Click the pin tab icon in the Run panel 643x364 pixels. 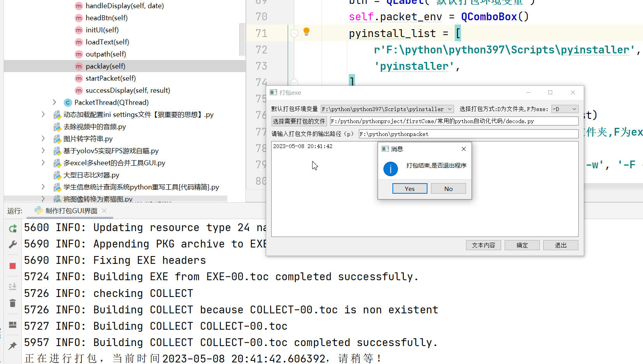(x=12, y=346)
